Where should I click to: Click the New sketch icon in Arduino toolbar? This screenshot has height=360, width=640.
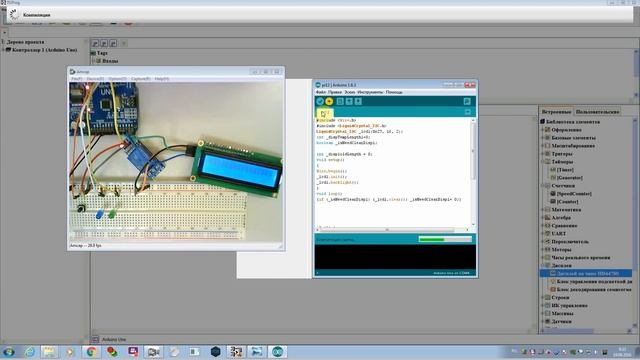click(x=340, y=102)
